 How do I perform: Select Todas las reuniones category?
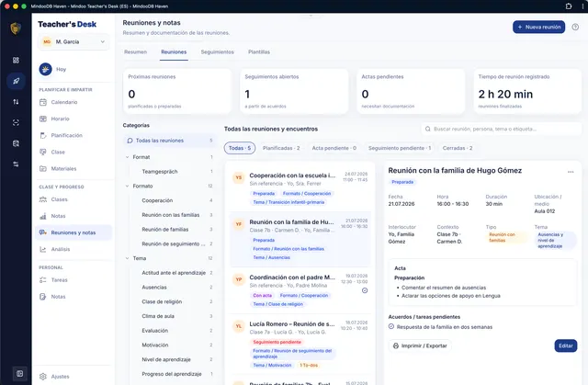click(170, 141)
